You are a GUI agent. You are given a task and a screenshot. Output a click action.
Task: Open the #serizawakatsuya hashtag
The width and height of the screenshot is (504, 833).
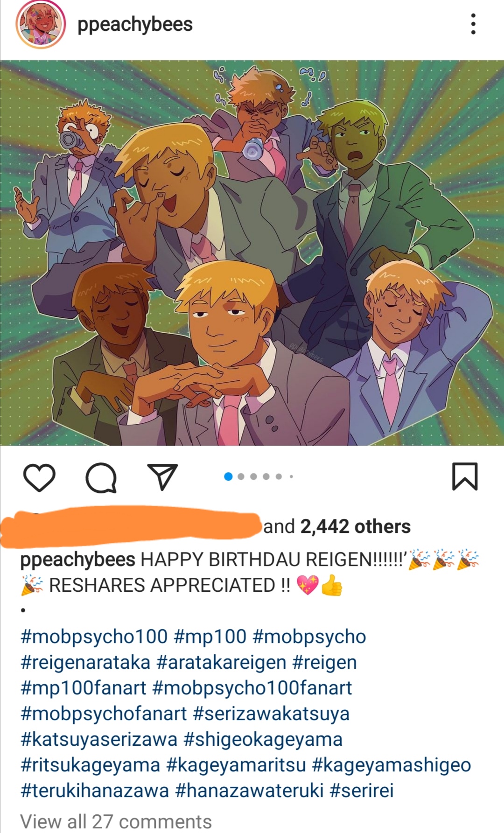pos(271,714)
